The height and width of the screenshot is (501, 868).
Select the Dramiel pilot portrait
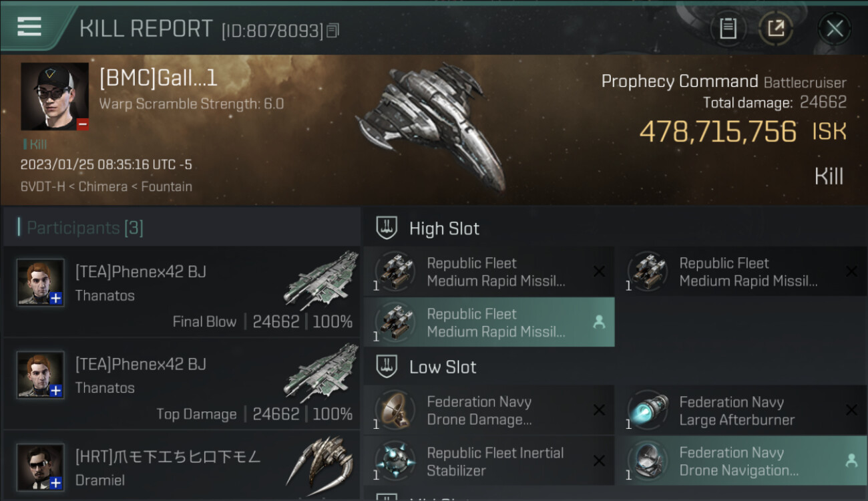pyautogui.click(x=41, y=466)
